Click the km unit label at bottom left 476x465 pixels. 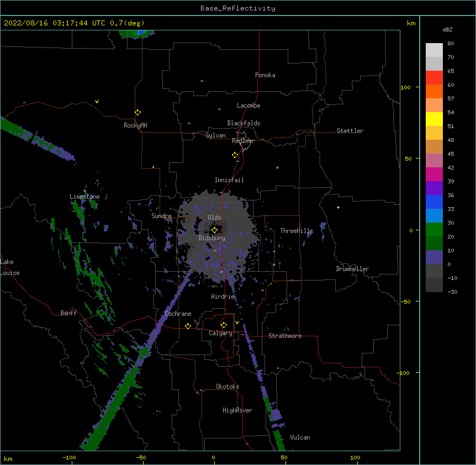[x=8, y=459]
